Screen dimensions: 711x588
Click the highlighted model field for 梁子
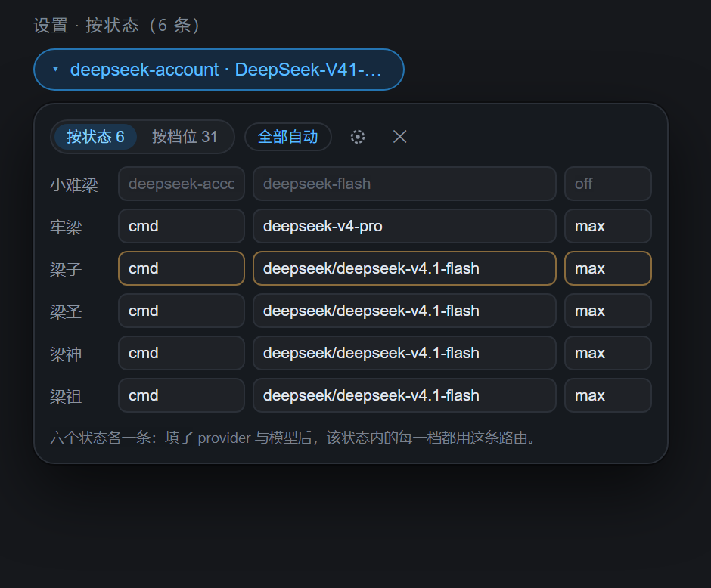[x=405, y=268]
